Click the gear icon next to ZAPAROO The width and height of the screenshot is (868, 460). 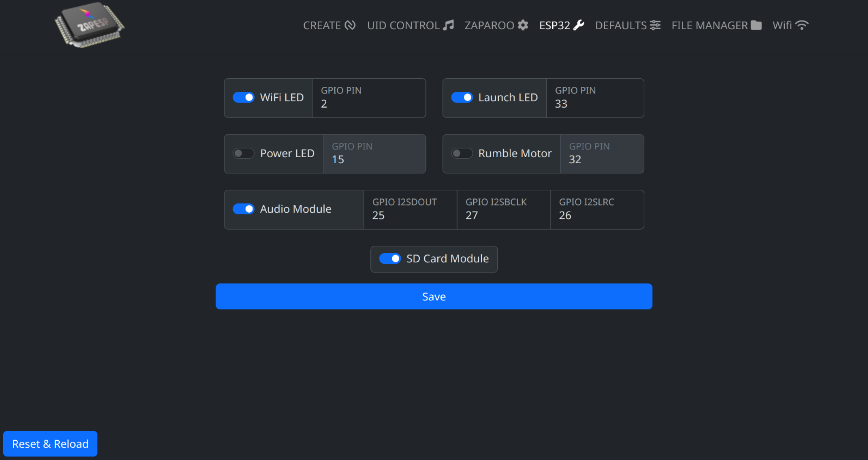(523, 25)
